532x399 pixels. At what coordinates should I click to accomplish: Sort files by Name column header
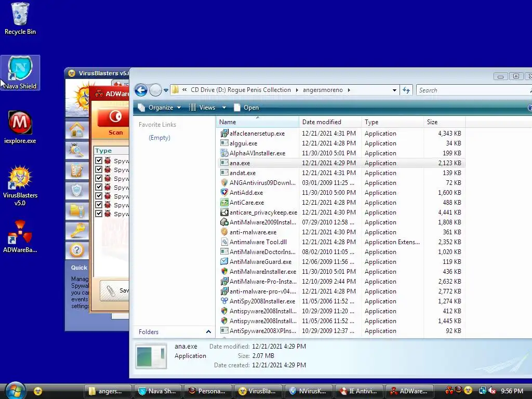tap(258, 122)
